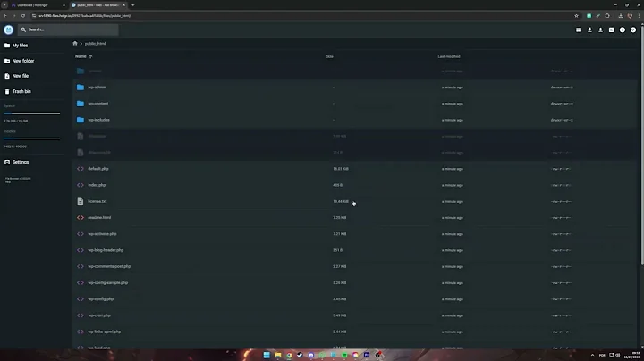Click the green extension icon in Chrome toolbar
The width and height of the screenshot is (644, 361).
point(589,15)
